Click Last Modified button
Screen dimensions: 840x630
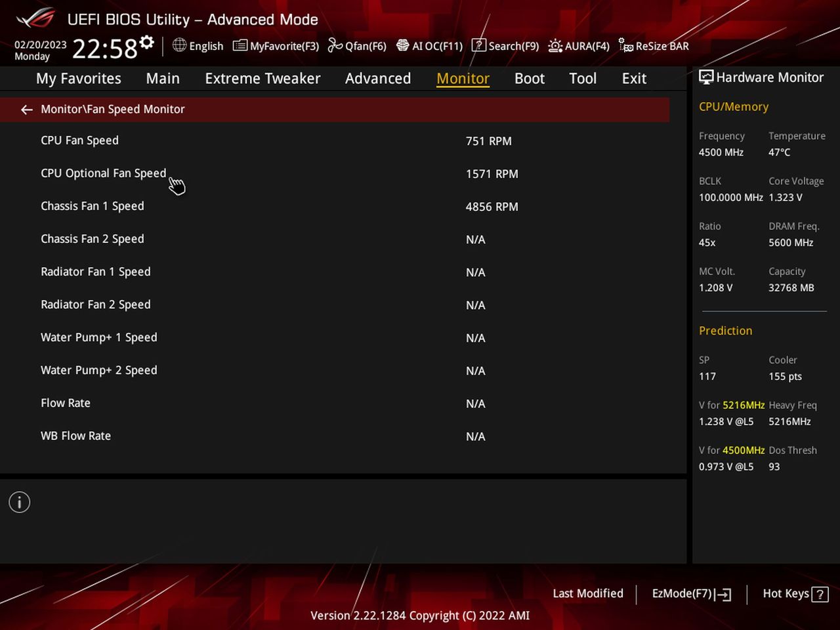[x=588, y=593]
